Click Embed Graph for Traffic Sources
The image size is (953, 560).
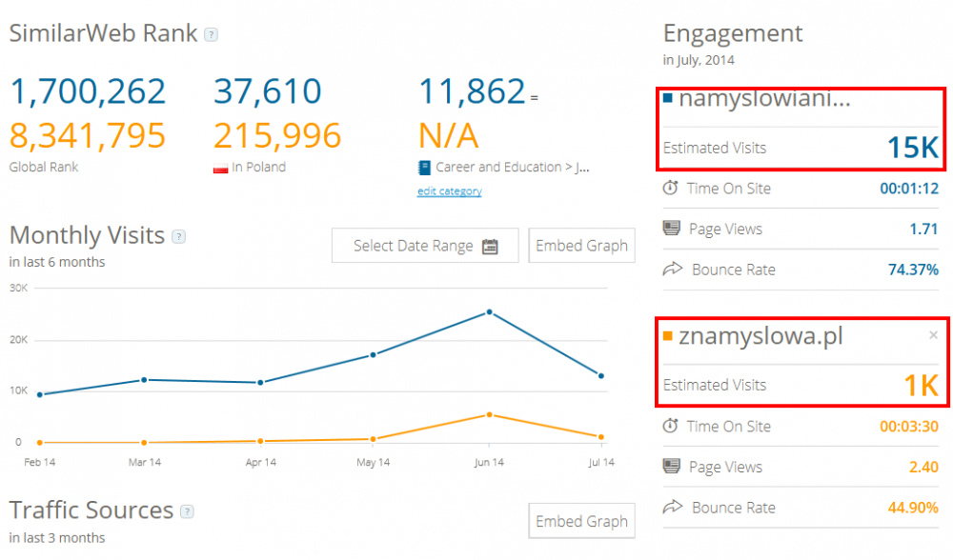(x=581, y=521)
